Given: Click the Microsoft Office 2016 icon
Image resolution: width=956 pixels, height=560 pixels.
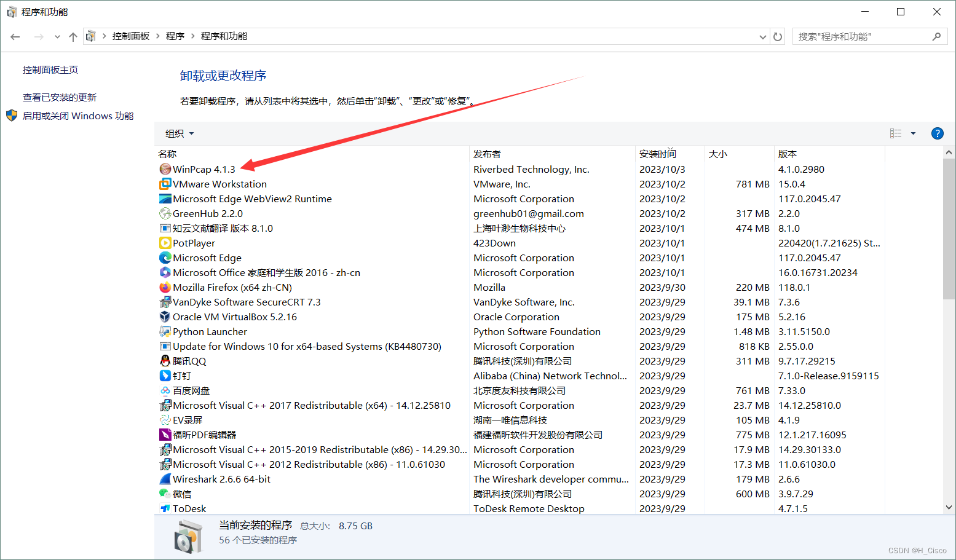Looking at the screenshot, I should [x=165, y=272].
